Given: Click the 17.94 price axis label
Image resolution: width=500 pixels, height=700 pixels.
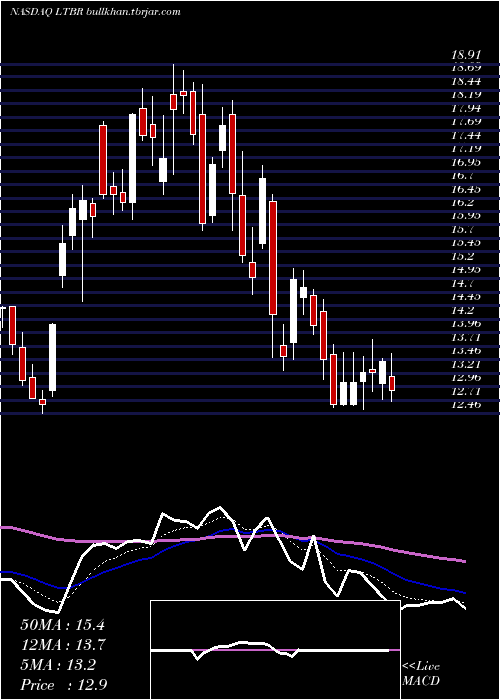Looking at the screenshot, I should [467, 108].
